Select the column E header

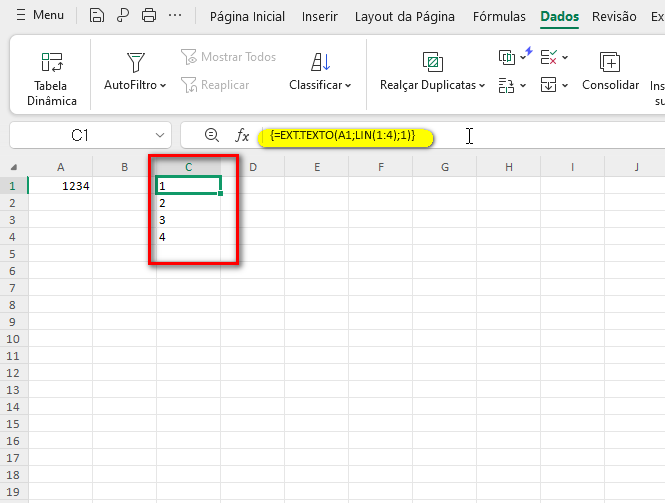pos(316,167)
